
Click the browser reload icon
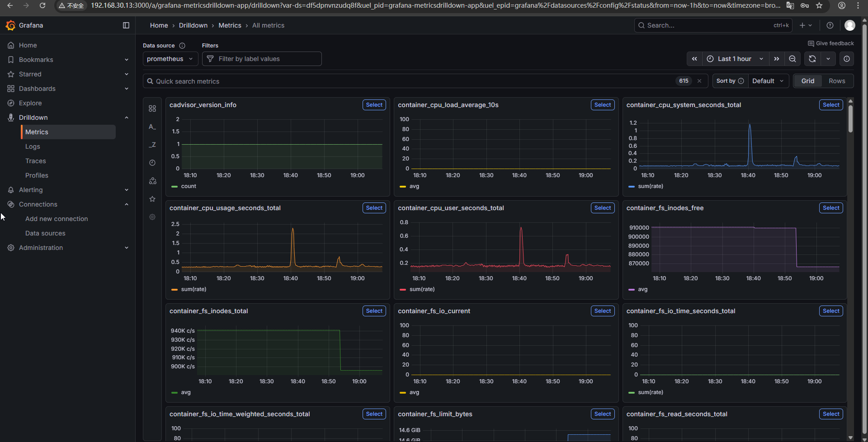[x=42, y=5]
